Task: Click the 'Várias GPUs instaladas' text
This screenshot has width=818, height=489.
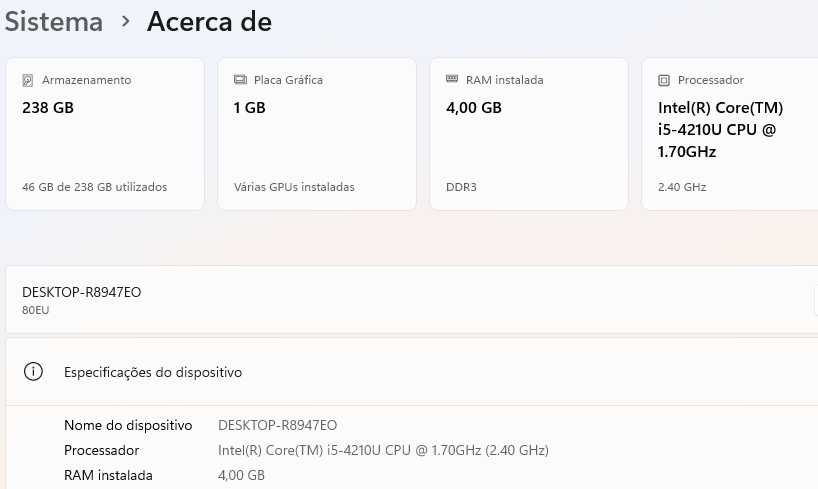Action: (294, 187)
